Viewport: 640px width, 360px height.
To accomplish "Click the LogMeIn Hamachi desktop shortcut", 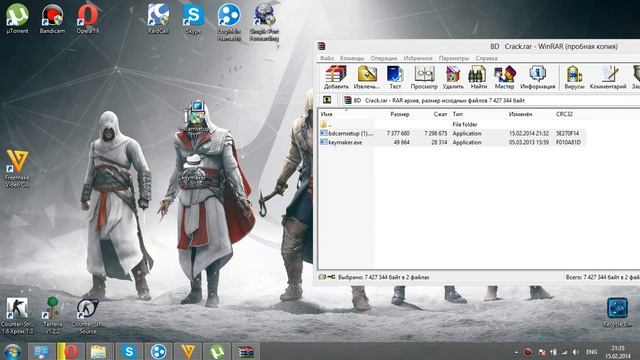I will [229, 22].
